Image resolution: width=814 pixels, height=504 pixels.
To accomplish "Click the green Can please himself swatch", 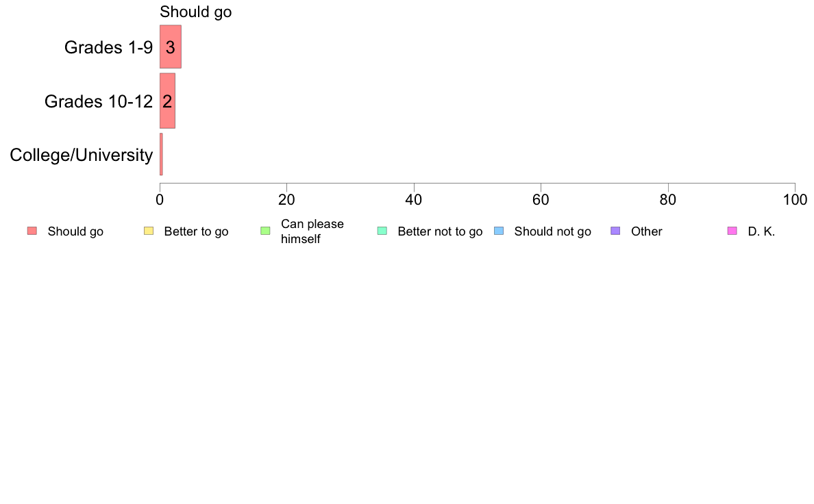I will 265,231.
